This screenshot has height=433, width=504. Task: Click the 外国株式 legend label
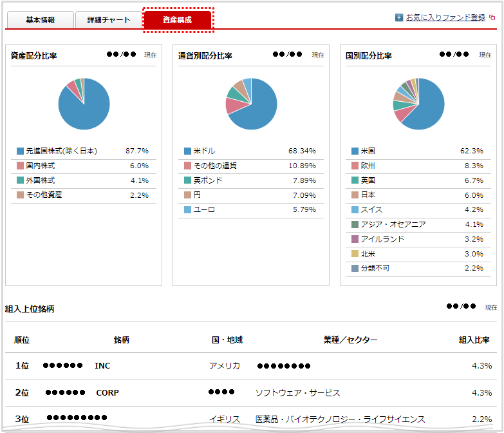point(40,180)
